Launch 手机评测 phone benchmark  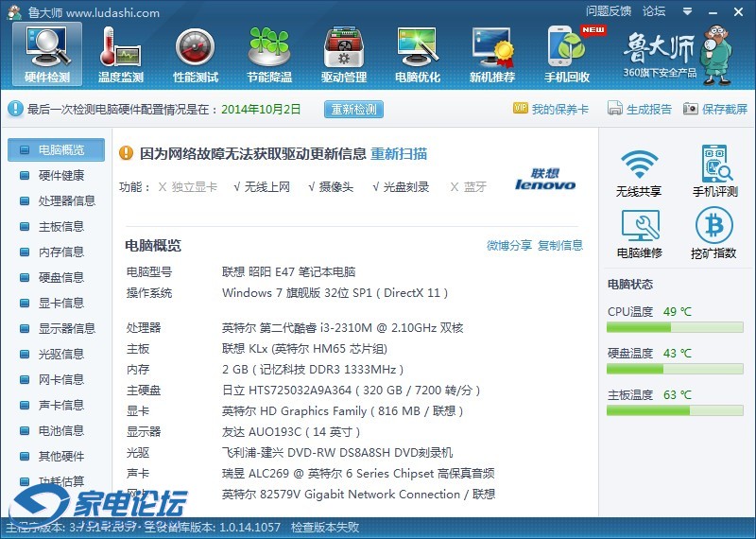tap(714, 171)
